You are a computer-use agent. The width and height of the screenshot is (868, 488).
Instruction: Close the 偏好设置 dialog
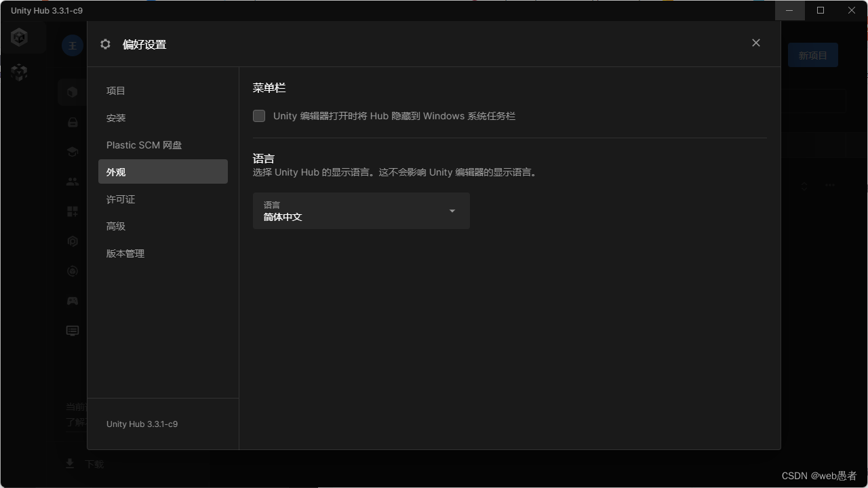[x=755, y=43]
